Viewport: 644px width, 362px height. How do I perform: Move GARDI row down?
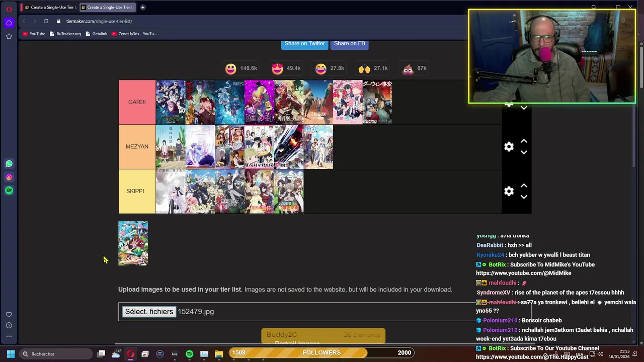[524, 108]
